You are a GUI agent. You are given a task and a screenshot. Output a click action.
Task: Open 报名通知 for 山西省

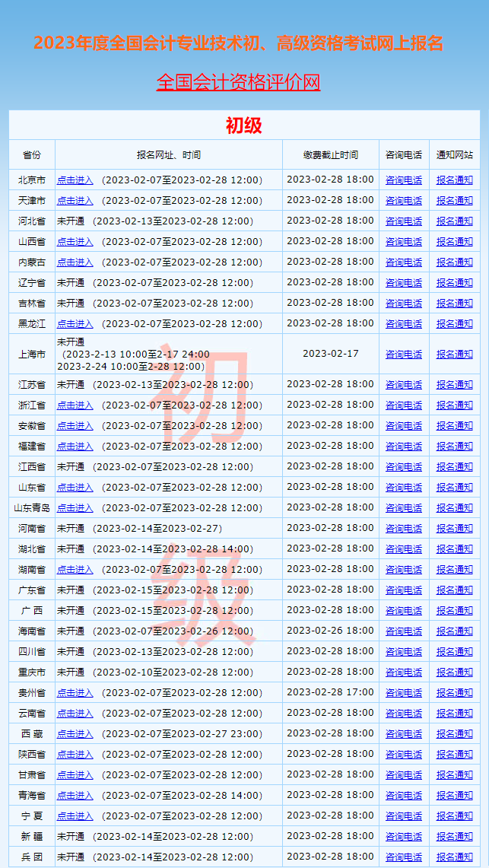(x=454, y=242)
